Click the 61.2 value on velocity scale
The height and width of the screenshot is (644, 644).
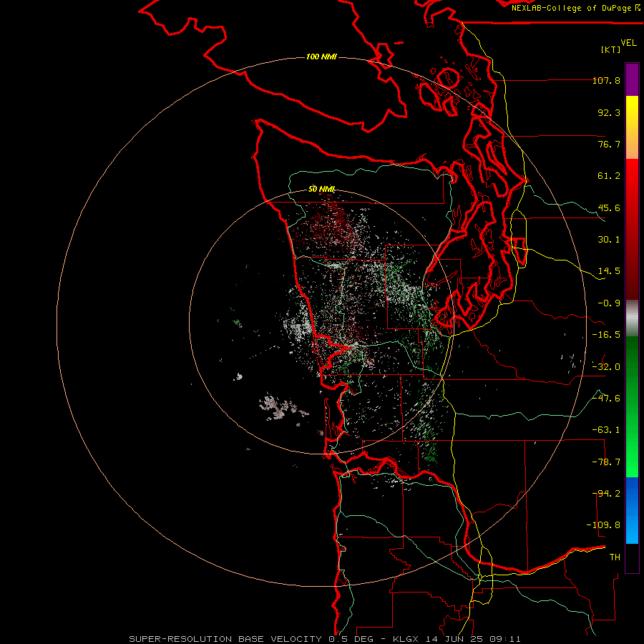click(609, 176)
